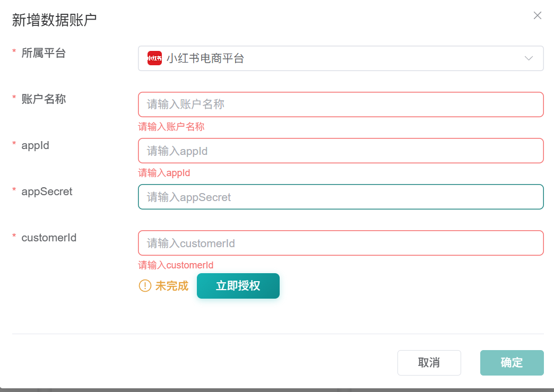Click the 账户名称 field label
The height and width of the screenshot is (392, 554).
[x=44, y=99]
